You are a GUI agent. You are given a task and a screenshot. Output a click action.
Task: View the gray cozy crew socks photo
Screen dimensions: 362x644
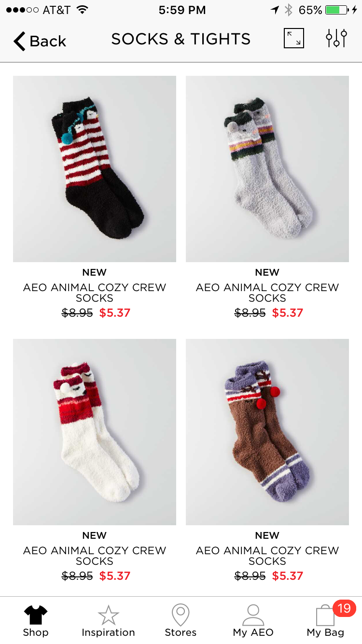click(267, 169)
